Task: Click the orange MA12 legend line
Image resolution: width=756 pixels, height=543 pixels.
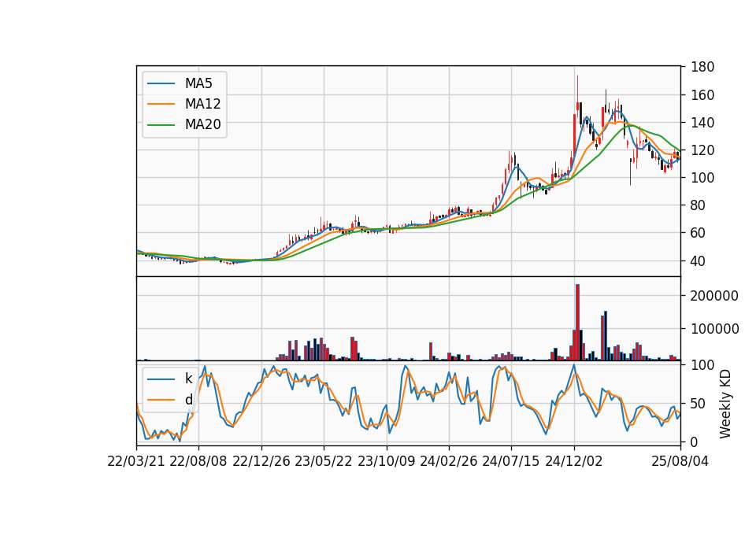Action: [161, 104]
